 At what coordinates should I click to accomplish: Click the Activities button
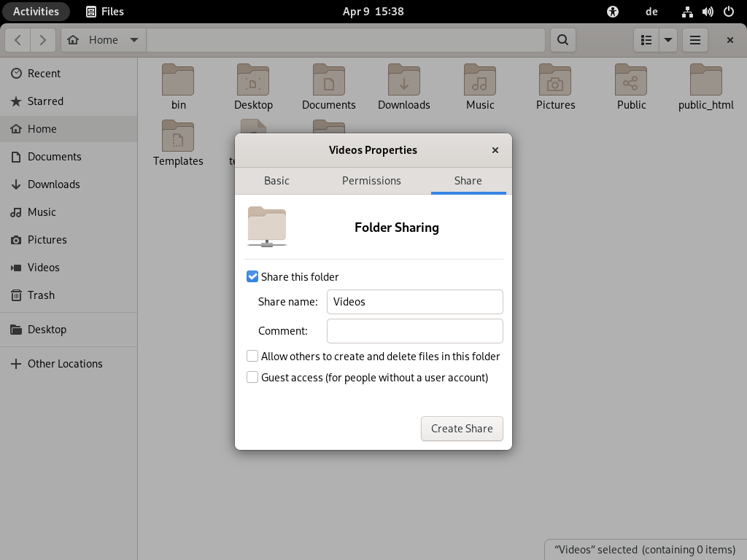(36, 12)
